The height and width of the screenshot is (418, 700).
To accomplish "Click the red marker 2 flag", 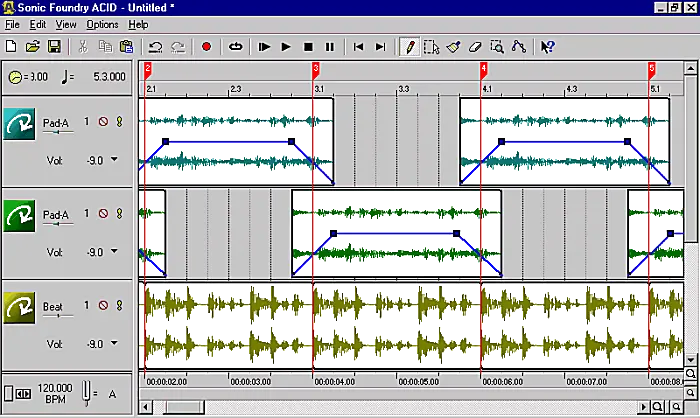I will 148,69.
